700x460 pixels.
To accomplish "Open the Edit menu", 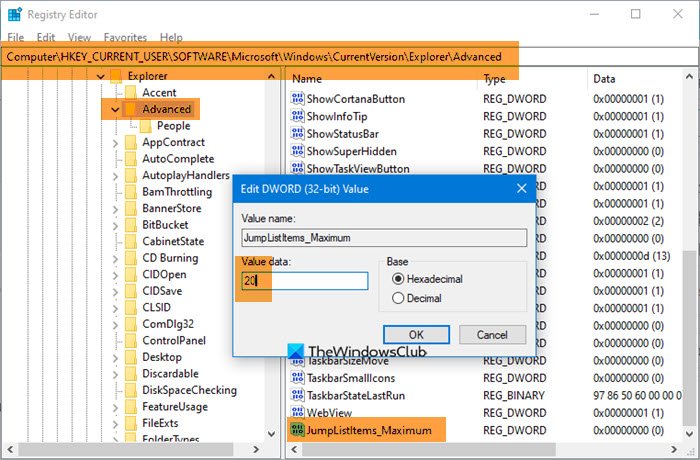I will point(46,38).
